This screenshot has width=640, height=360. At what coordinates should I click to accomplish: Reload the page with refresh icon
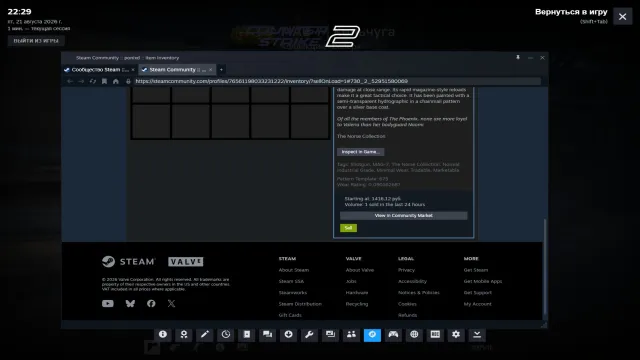[93, 81]
